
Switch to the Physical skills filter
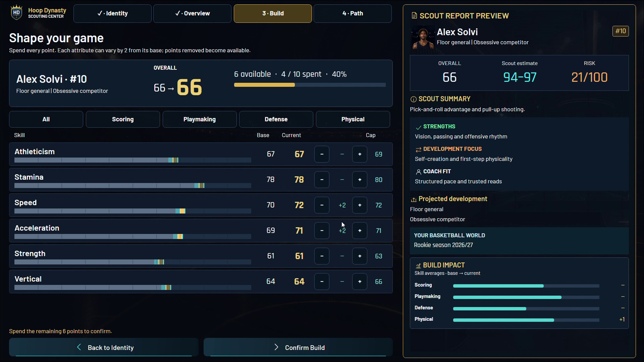(x=353, y=119)
